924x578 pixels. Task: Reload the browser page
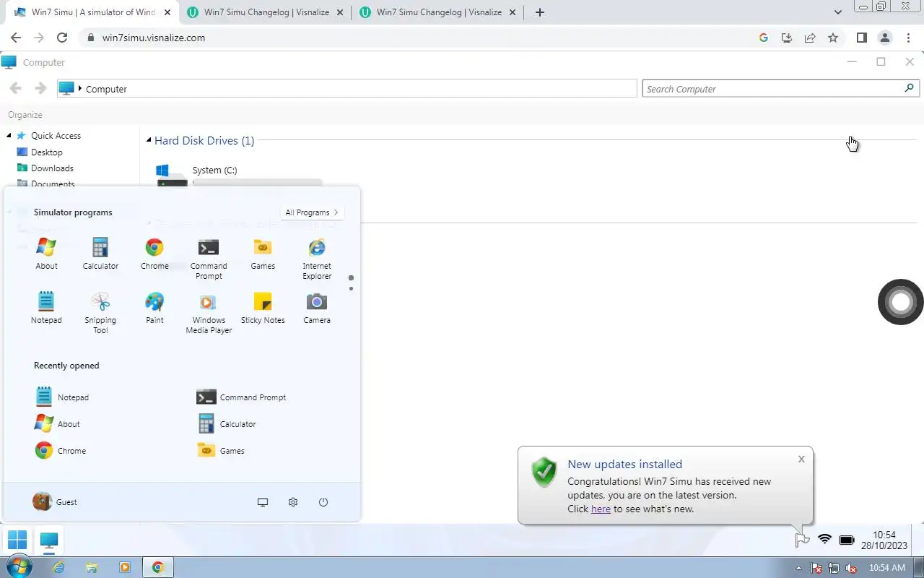pyautogui.click(x=62, y=38)
